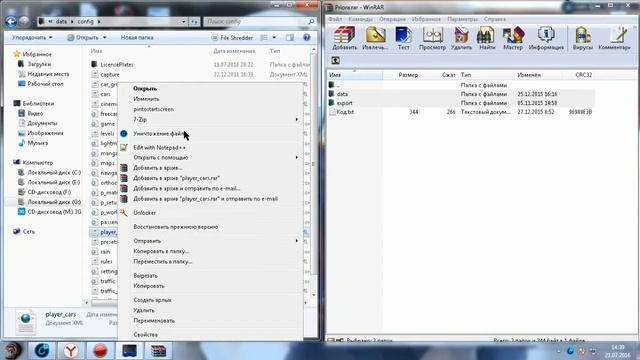The height and width of the screenshot is (360, 640).
Task: Open the WinRAR Параметры menu
Action: pos(462,19)
